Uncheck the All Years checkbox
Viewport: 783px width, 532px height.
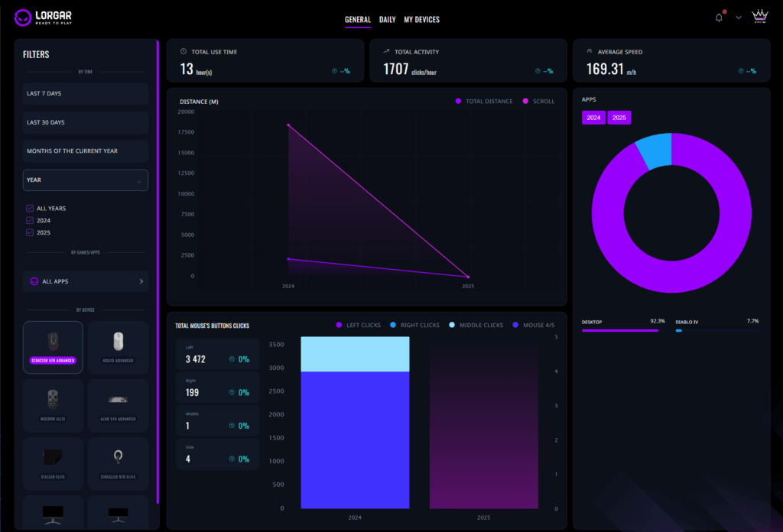(30, 208)
